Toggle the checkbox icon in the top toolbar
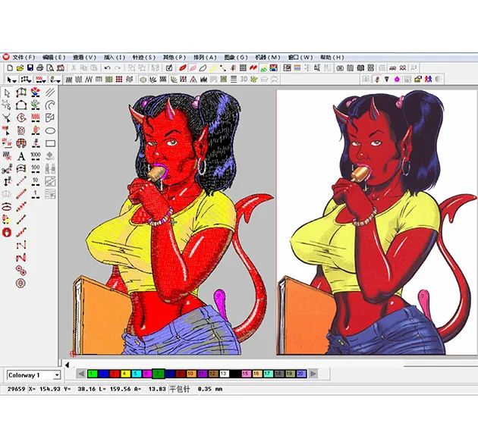This screenshot has width=478, height=448. point(169,68)
